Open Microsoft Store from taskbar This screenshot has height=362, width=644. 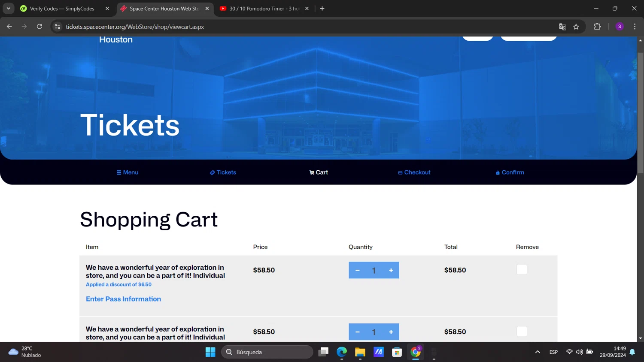(x=397, y=352)
